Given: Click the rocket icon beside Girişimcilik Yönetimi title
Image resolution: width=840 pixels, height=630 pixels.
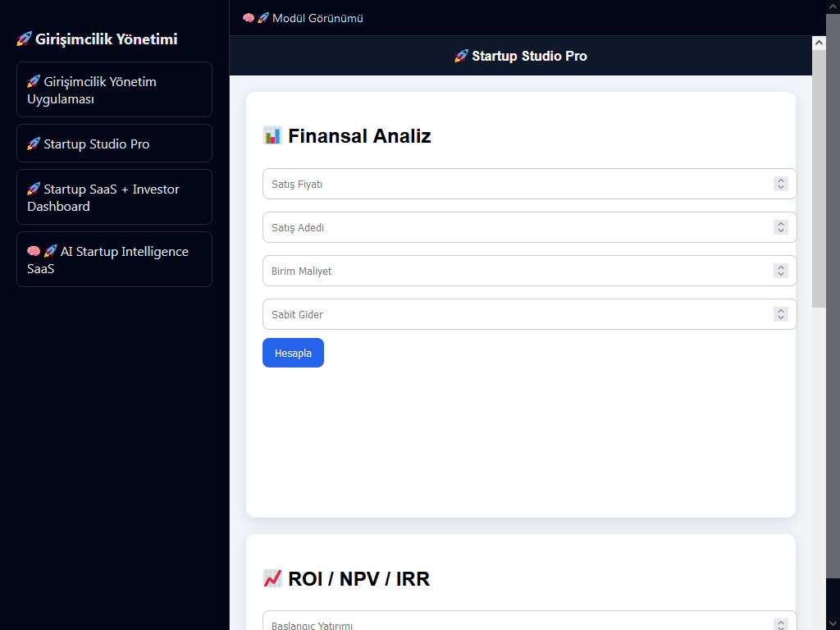Looking at the screenshot, I should (x=24, y=39).
